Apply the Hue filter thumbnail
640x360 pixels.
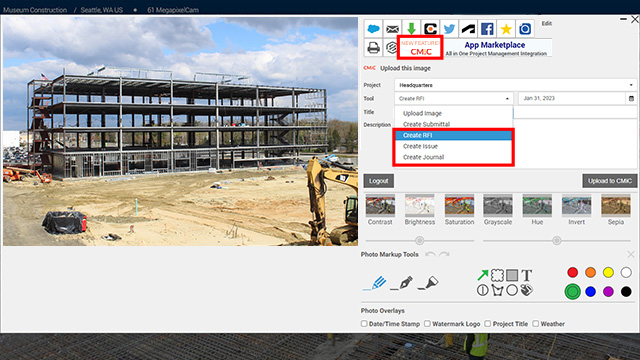coord(537,205)
